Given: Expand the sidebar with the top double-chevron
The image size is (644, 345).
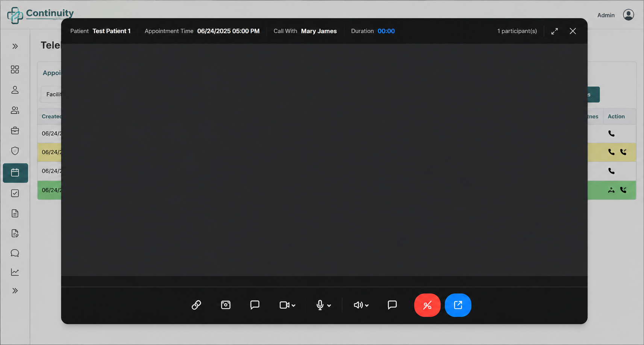Looking at the screenshot, I should point(15,46).
